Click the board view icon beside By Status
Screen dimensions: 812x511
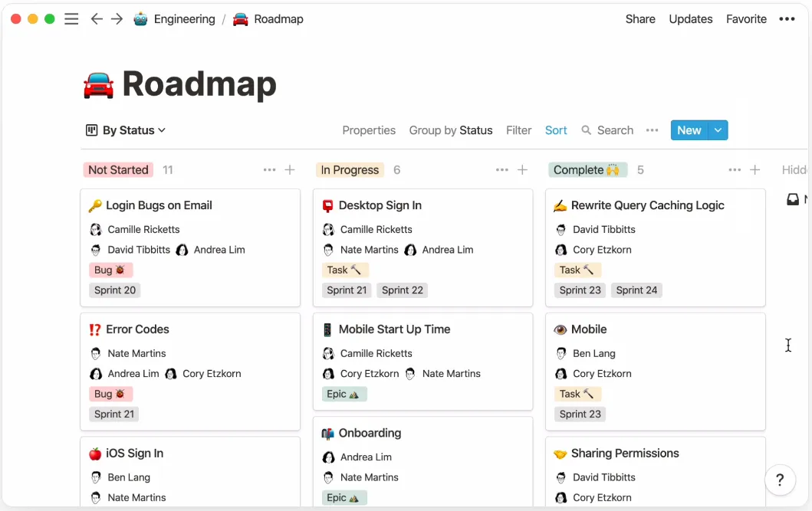[91, 130]
